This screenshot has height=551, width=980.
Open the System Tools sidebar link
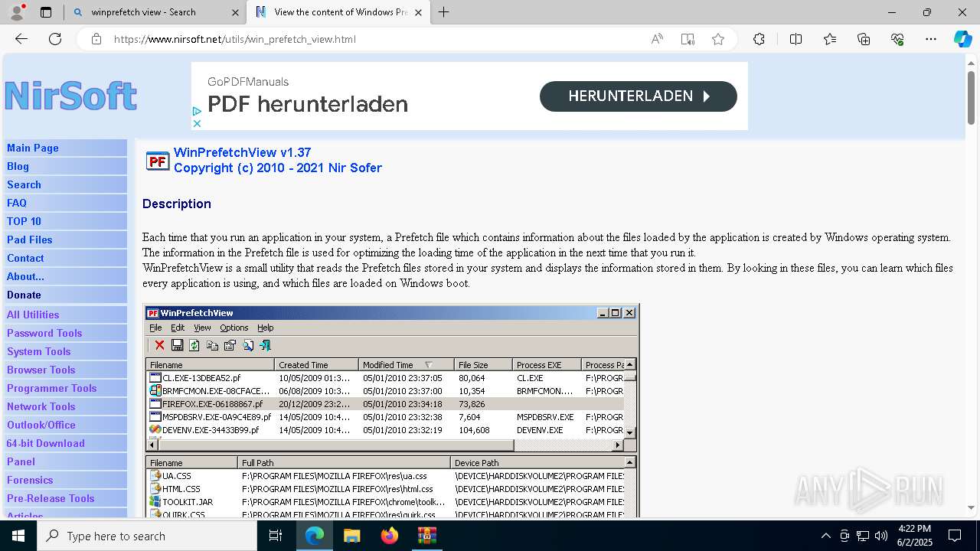38,351
